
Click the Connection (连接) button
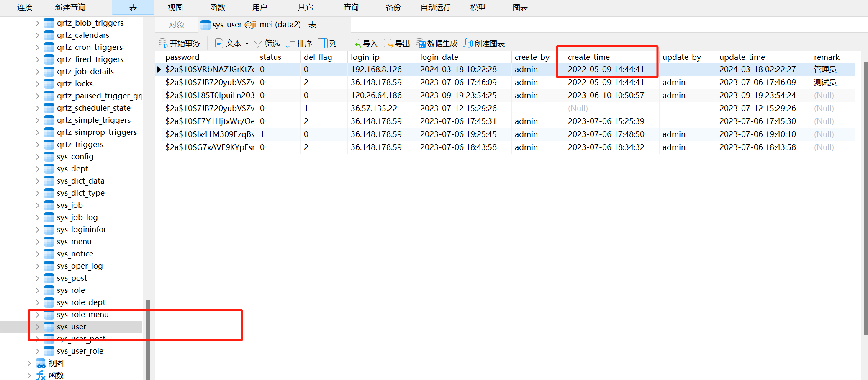click(25, 8)
